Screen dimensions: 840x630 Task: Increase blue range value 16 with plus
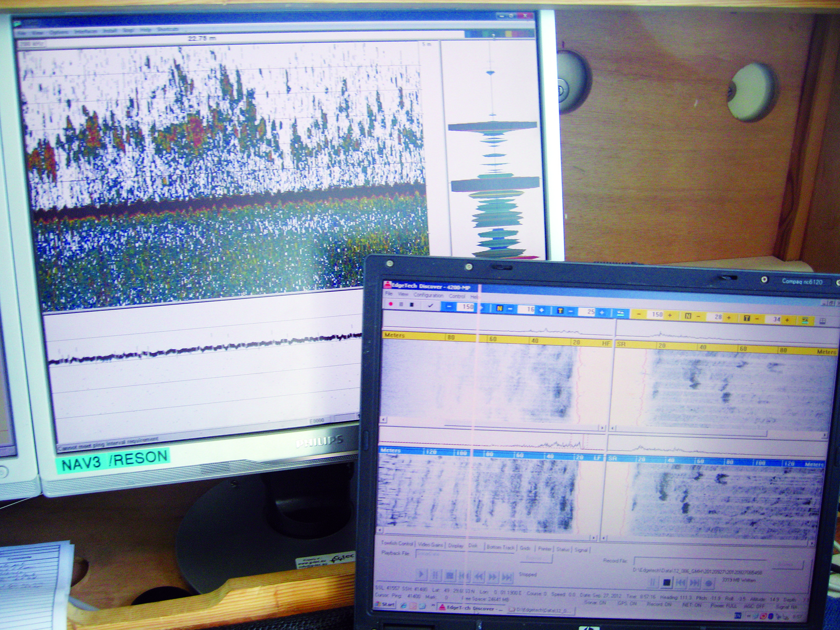click(x=541, y=310)
